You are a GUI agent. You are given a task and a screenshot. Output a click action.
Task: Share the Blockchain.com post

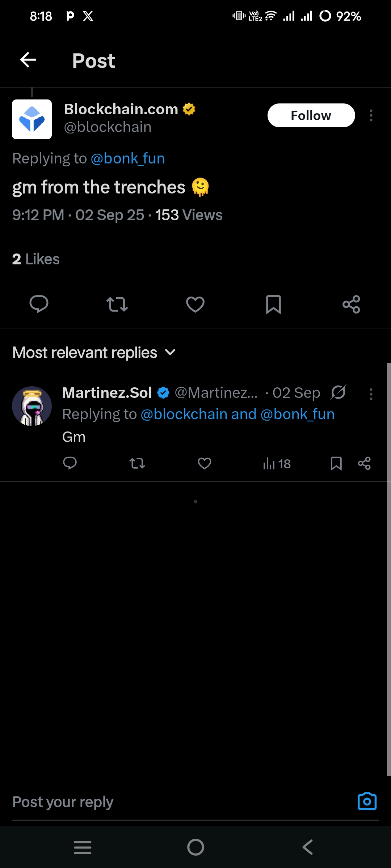pyautogui.click(x=351, y=304)
